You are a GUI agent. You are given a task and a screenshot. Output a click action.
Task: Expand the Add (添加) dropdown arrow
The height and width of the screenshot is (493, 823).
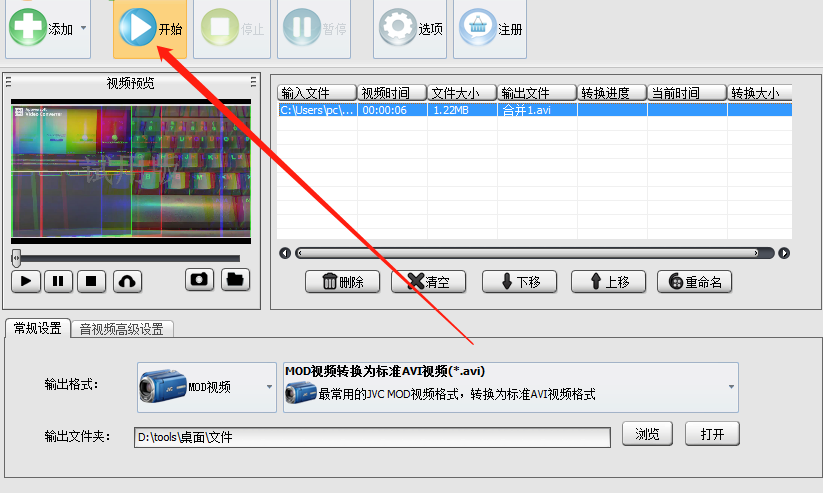coord(83,28)
